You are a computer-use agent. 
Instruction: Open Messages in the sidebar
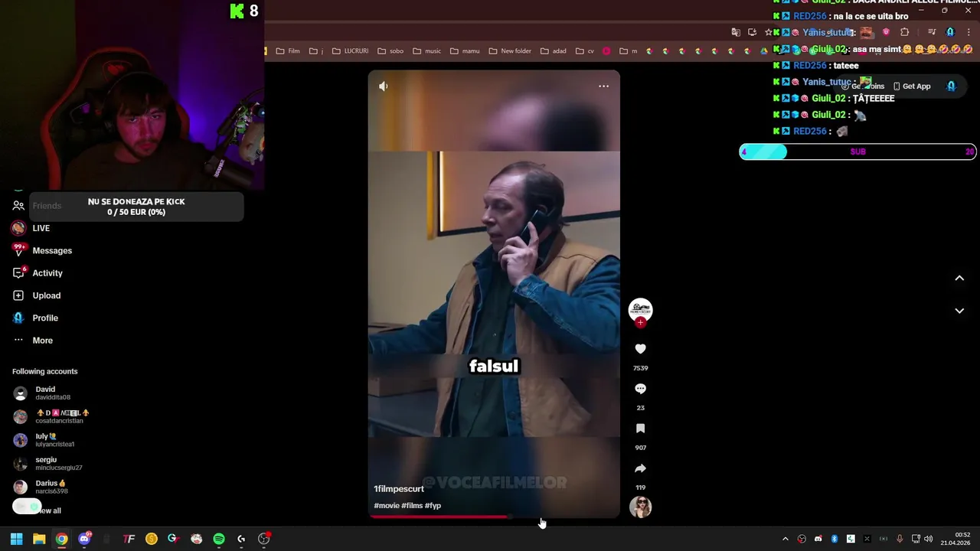[42, 250]
